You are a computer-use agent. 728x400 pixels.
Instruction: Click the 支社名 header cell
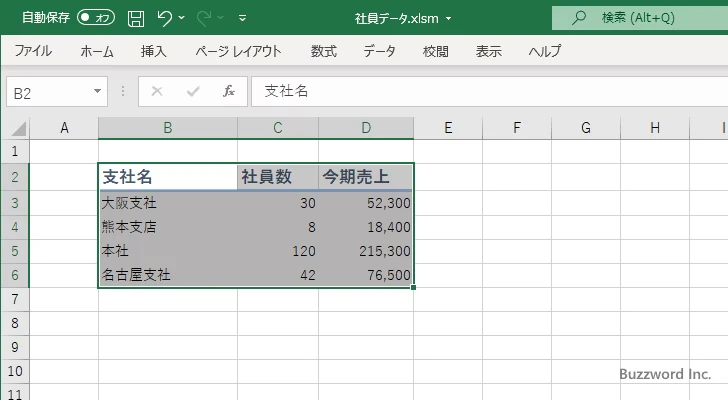click(168, 177)
